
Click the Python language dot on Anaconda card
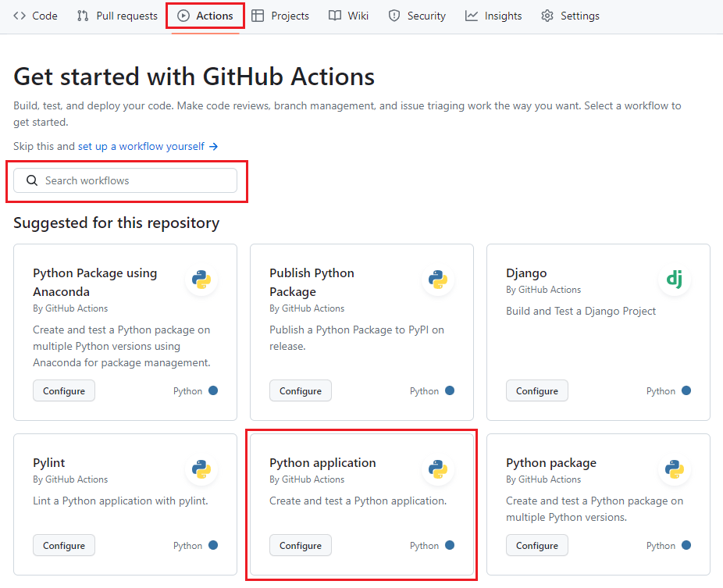(x=213, y=390)
